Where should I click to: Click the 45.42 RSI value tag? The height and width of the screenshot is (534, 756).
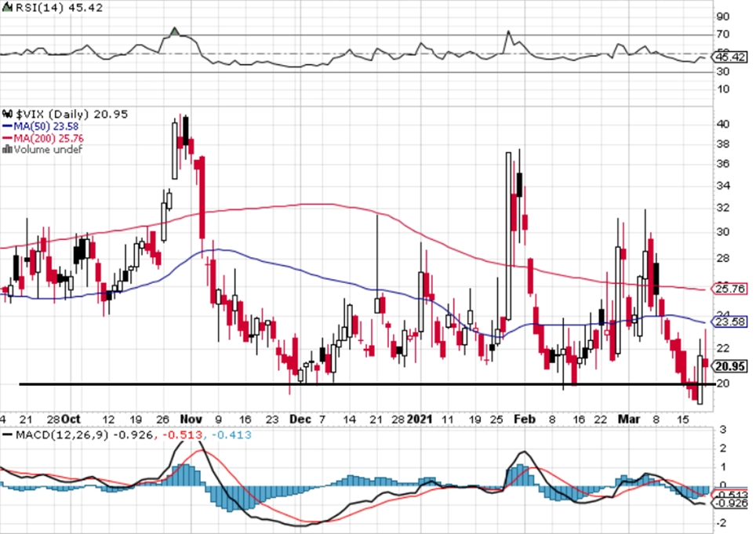click(x=729, y=57)
